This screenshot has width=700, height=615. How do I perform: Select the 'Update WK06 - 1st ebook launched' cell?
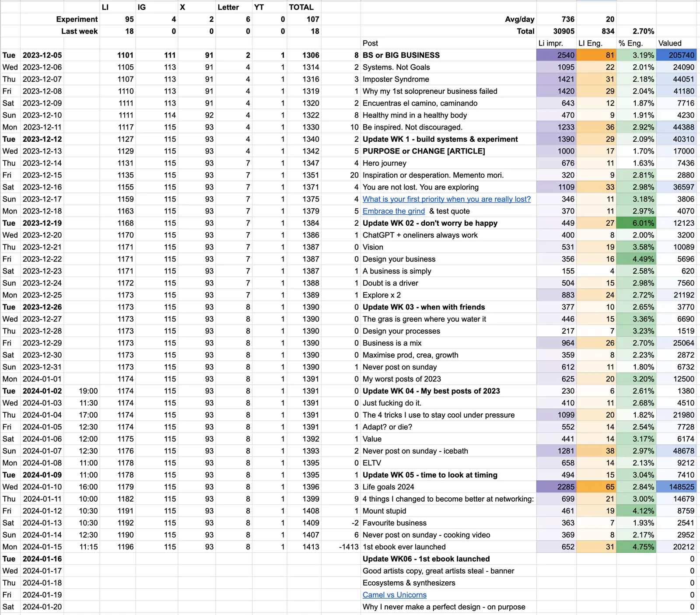coord(448,559)
